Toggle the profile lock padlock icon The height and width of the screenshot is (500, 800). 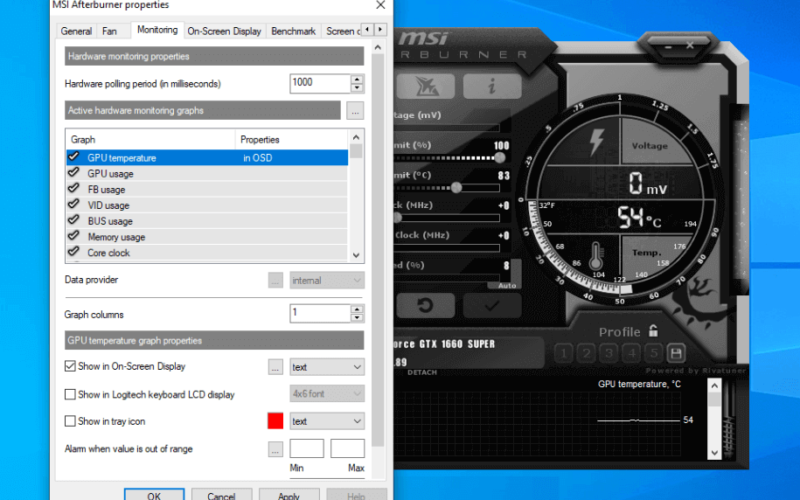(653, 331)
